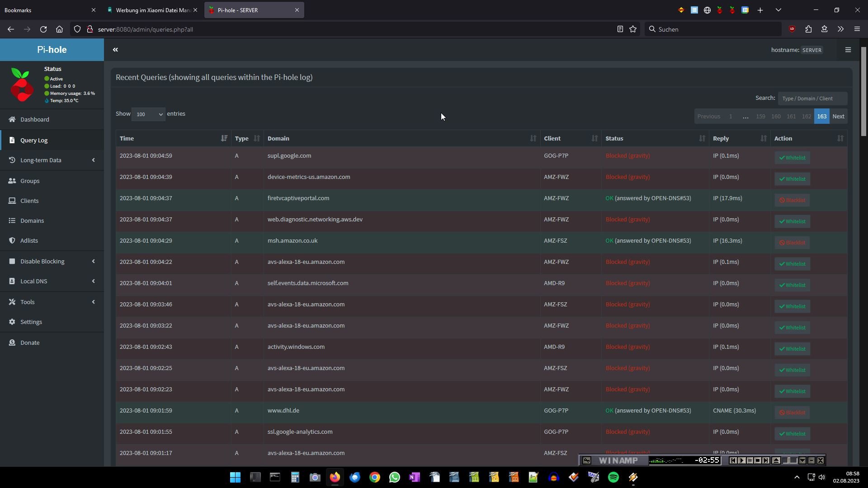The image size is (868, 488).
Task: Expand the Long-term Data submenu
Action: pyautogui.click(x=52, y=160)
